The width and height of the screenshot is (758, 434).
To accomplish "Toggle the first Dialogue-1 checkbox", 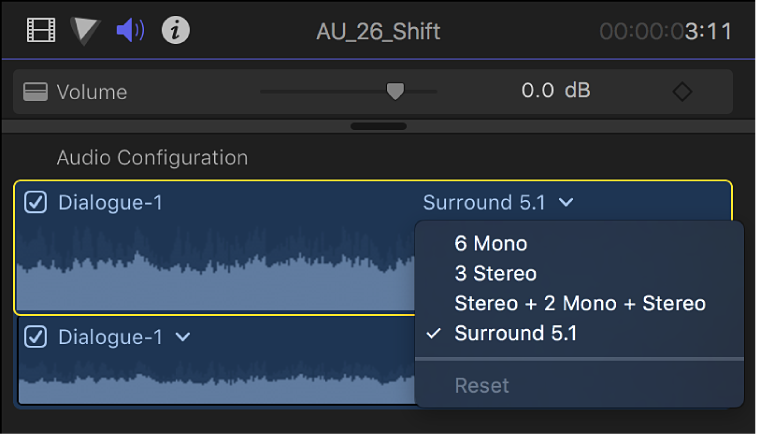I will [x=36, y=202].
